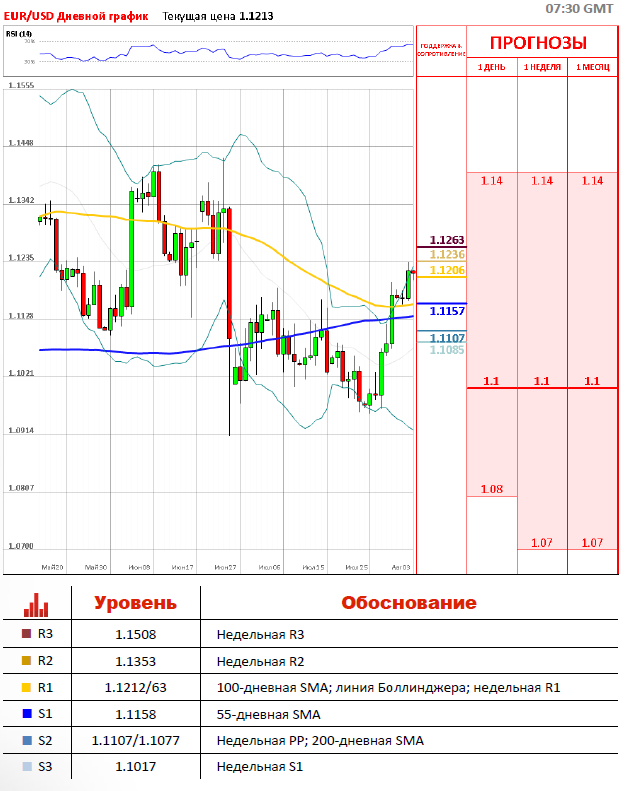Select the 1 НЕДЕЛЯ forecast column header
The width and height of the screenshot is (625, 791).
click(541, 67)
